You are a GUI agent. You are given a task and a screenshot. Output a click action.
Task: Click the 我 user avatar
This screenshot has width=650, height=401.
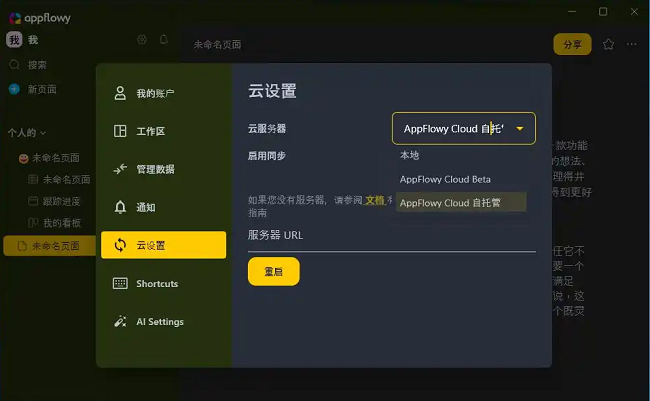[14, 39]
